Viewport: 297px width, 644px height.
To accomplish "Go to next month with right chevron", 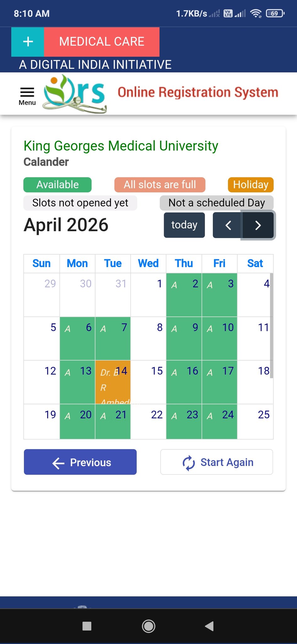I will (258, 225).
